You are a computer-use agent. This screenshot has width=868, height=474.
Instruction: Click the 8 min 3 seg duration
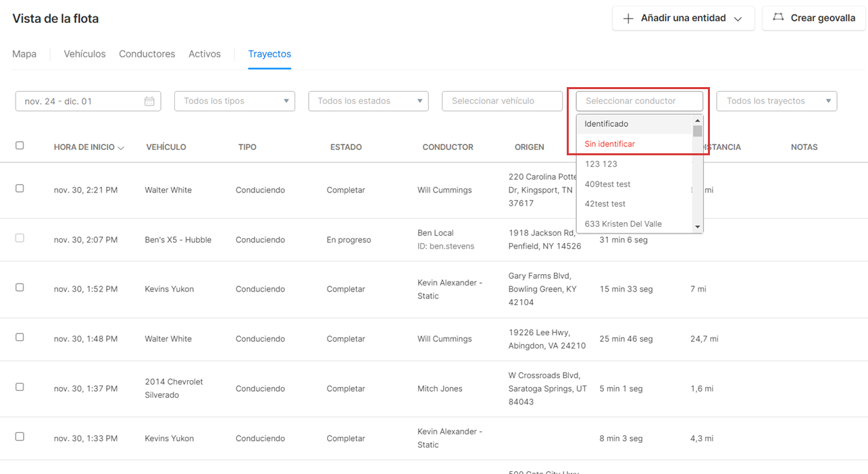click(x=621, y=438)
